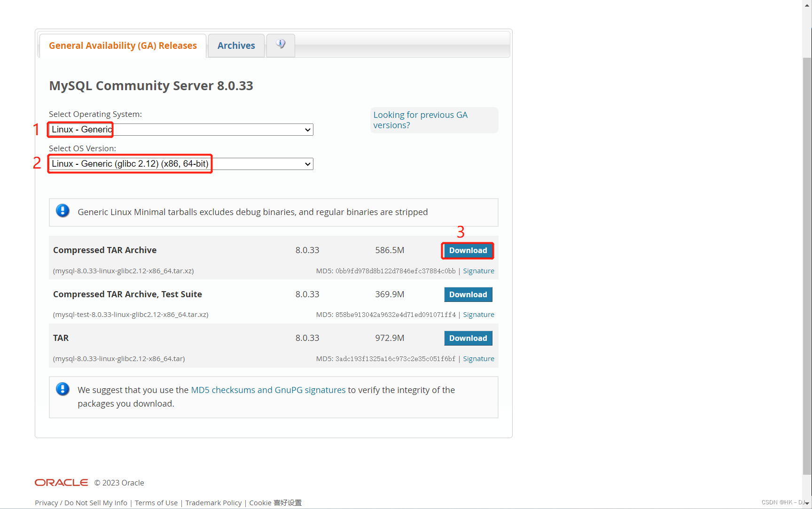812x509 pixels.
Task: Download the TAR package
Action: click(x=468, y=338)
